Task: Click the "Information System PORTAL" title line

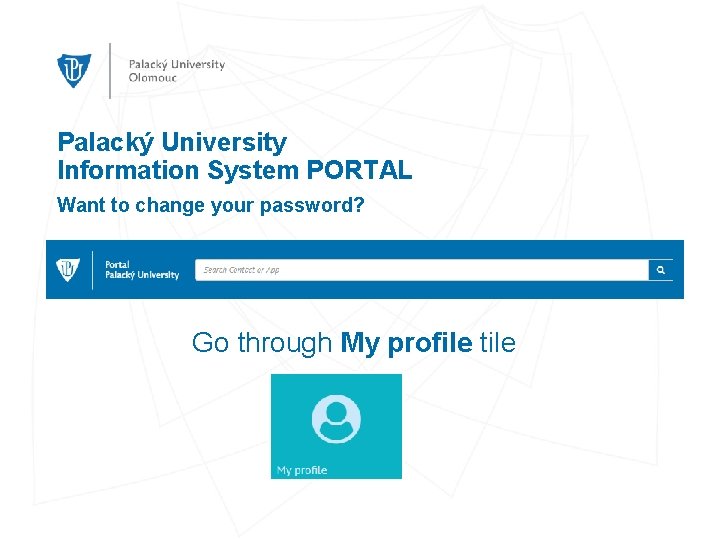Action: click(235, 170)
